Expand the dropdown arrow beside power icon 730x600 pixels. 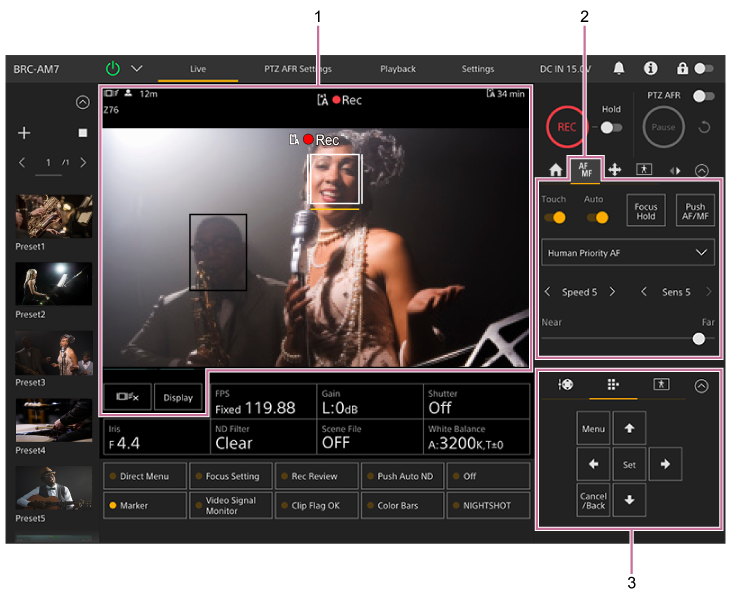pos(137,69)
